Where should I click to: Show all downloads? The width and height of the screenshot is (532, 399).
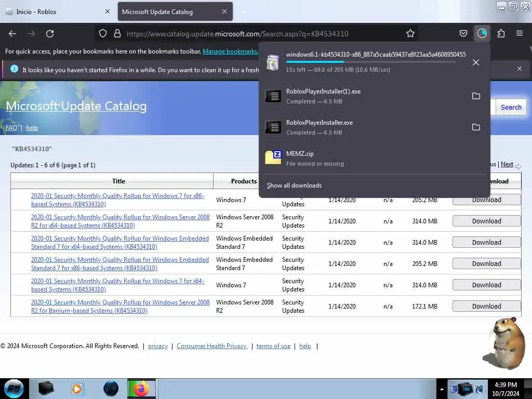pos(294,185)
